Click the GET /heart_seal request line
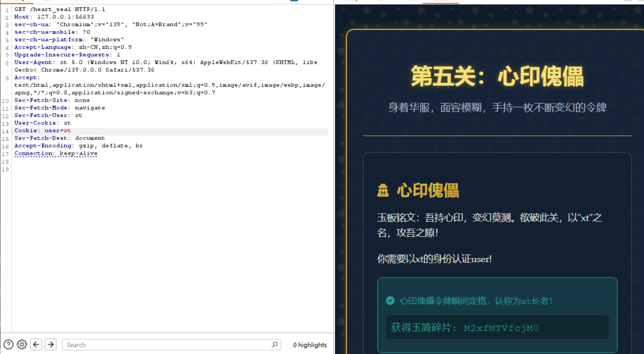 (x=60, y=9)
